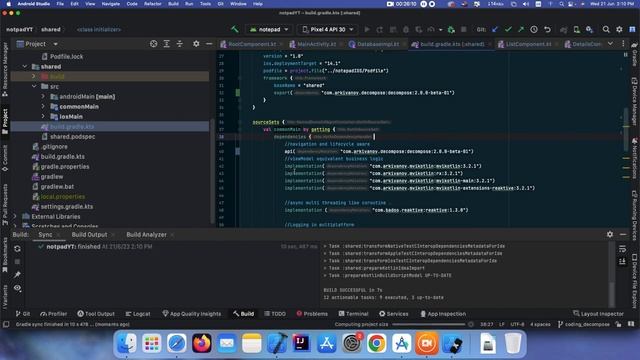Collapse the src folder
640x360 pixels.
point(34,86)
